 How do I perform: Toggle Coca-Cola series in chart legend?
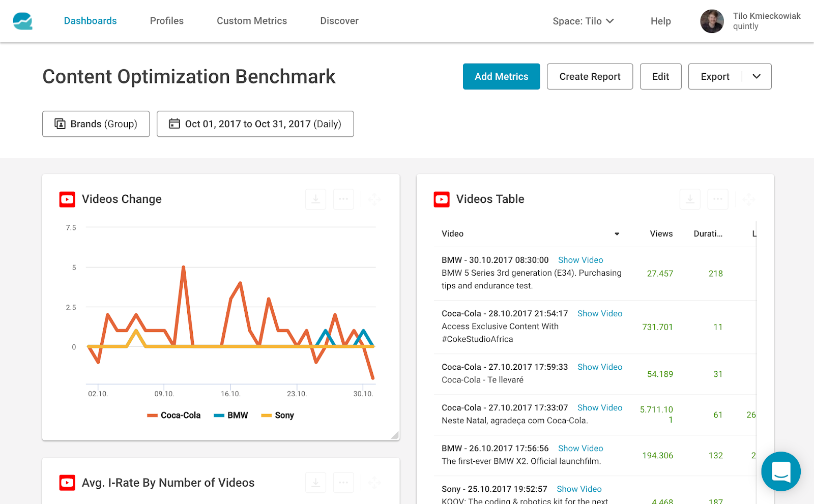pyautogui.click(x=174, y=416)
